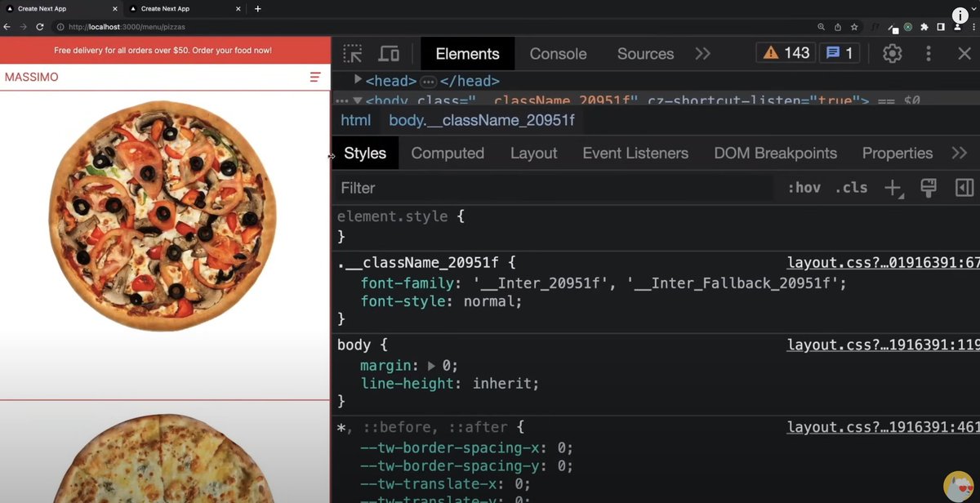Open the Computed tab
Image resolution: width=980 pixels, height=503 pixels.
point(448,153)
